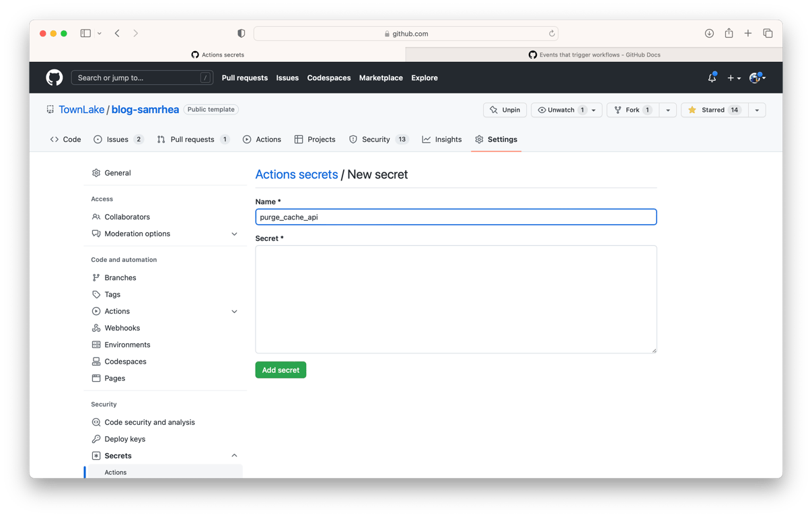Open the create new plus menu
The width and height of the screenshot is (812, 517).
733,78
